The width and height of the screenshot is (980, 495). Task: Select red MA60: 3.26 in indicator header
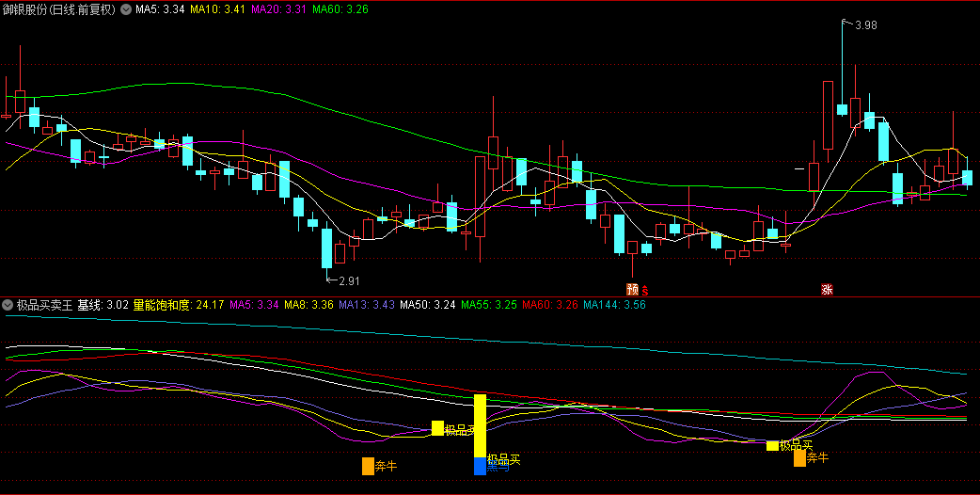pos(550,305)
